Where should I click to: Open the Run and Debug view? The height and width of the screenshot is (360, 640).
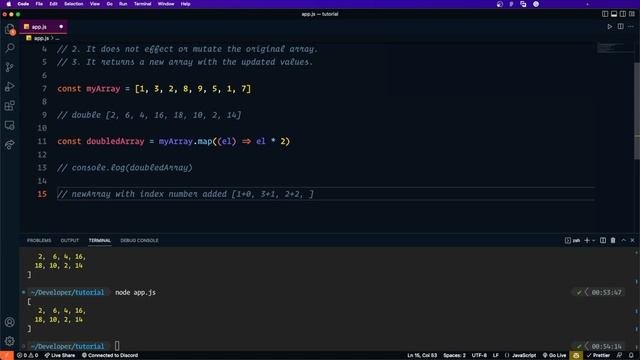tap(10, 87)
